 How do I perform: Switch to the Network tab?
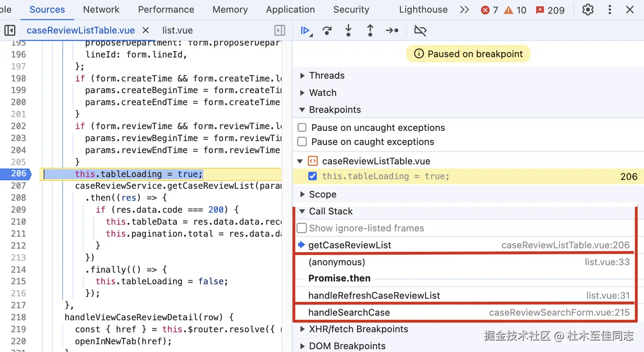pos(101,9)
